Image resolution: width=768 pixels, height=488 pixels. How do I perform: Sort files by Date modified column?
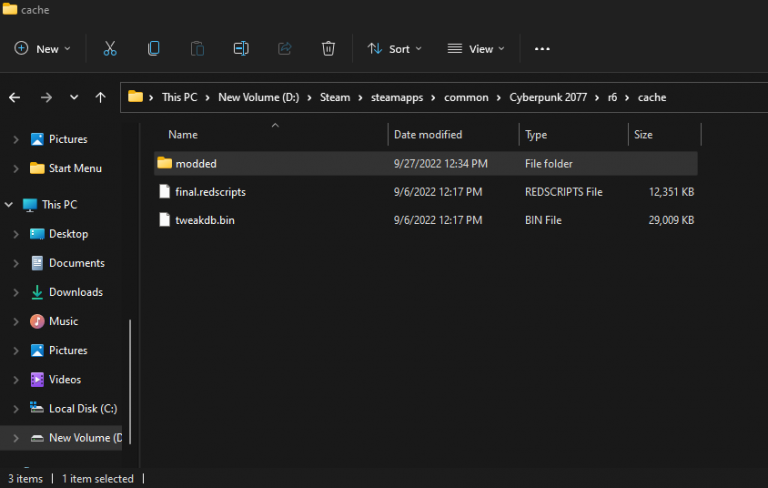[x=428, y=134]
